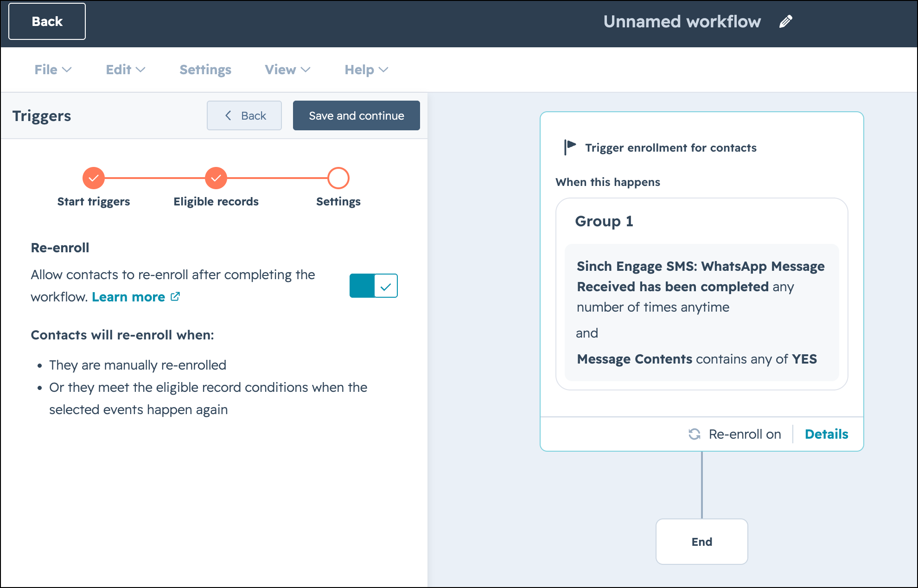
Task: Click the left chevron in Triggers Back button
Action: (228, 115)
